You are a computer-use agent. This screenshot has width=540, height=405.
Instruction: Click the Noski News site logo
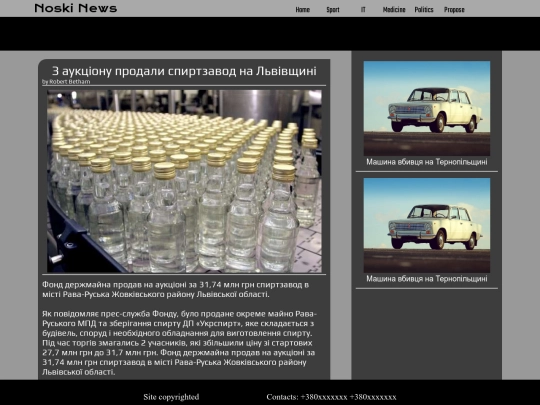tap(76, 8)
